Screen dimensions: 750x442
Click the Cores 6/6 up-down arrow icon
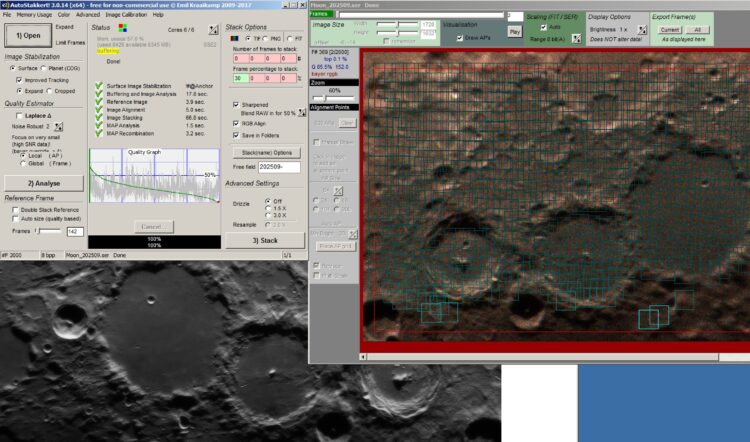(213, 30)
